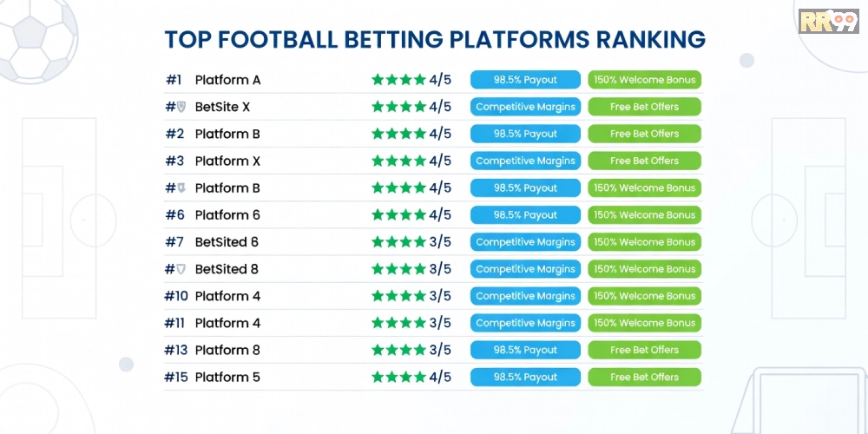
Task: Click the 98.5% Payout badge for Platform A
Action: (525, 80)
